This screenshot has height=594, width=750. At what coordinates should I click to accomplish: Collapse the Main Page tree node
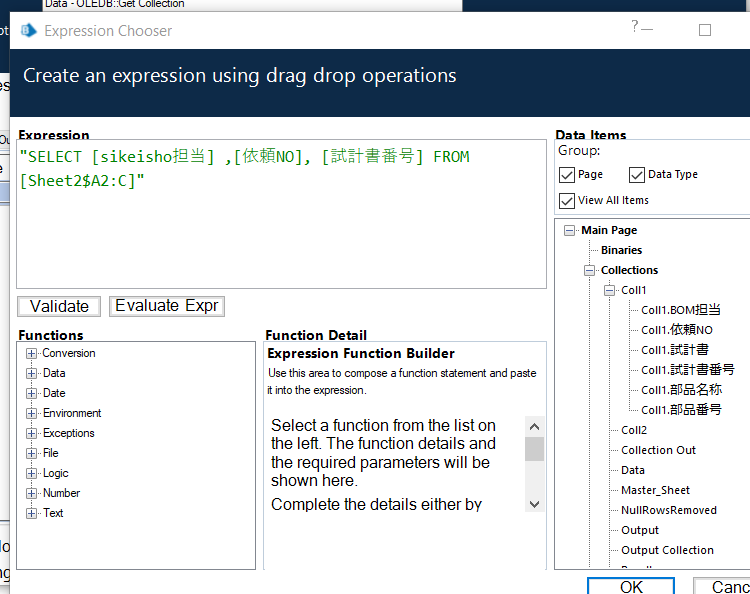pos(569,231)
